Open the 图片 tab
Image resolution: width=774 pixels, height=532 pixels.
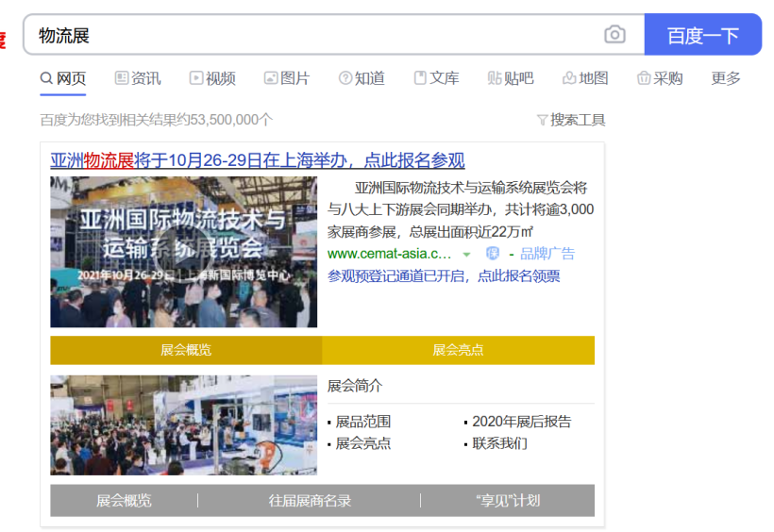[287, 78]
